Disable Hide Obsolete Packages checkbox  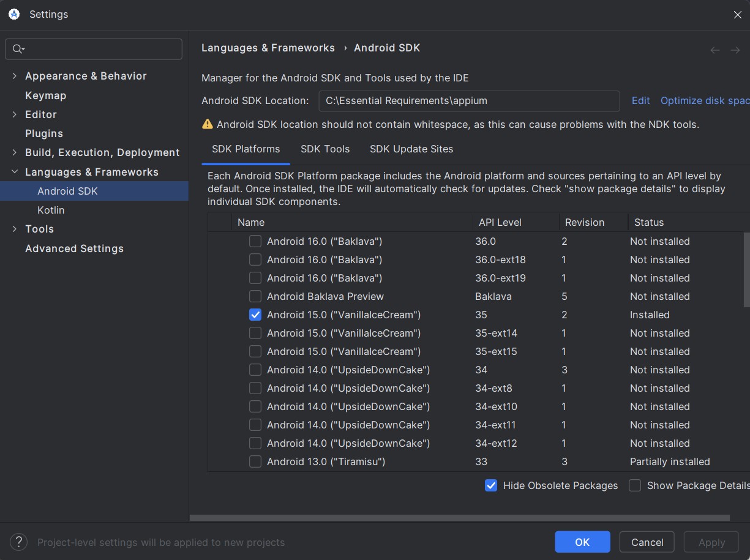[491, 485]
